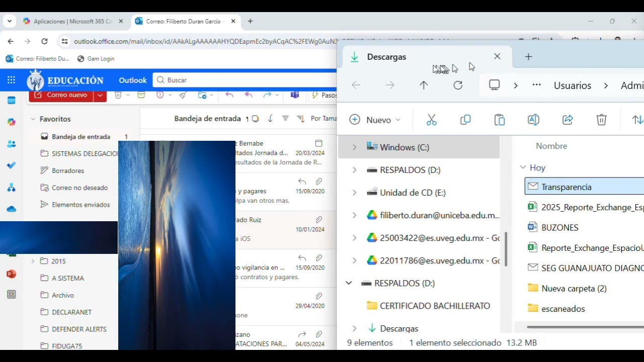The width and height of the screenshot is (644, 362).
Task: Click the Chrome address bar URL
Action: click(x=262, y=41)
